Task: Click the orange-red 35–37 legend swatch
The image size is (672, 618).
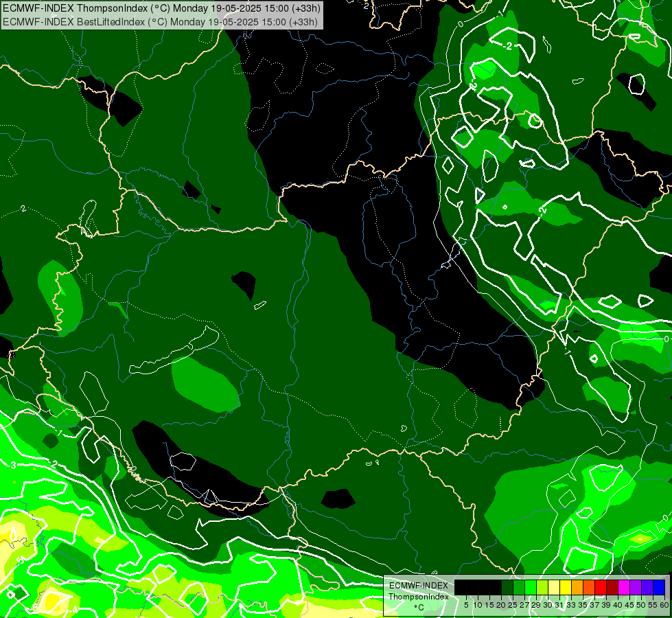Action: click(x=589, y=587)
